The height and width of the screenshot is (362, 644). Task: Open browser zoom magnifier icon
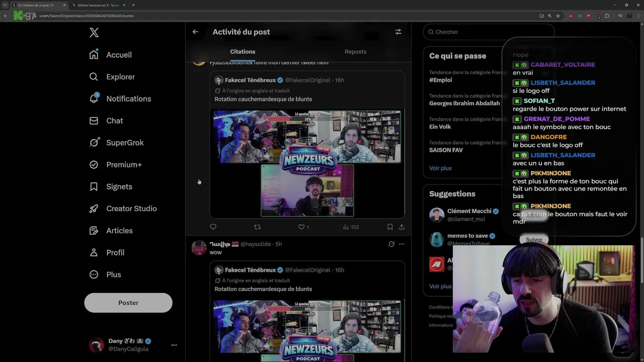tap(550, 16)
